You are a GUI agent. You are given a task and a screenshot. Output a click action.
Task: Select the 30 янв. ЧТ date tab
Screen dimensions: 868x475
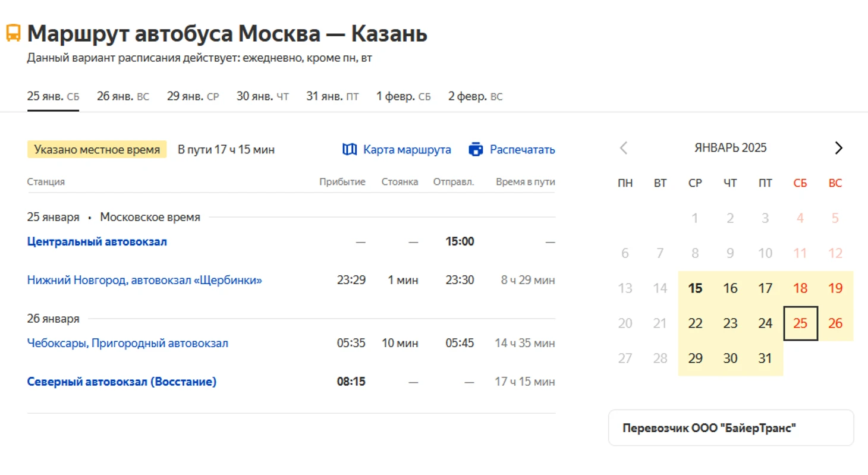click(262, 96)
